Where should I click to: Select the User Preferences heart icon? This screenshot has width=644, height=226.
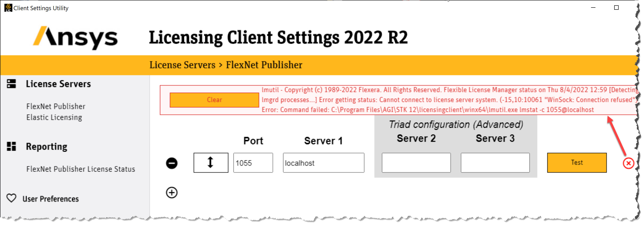(11, 198)
